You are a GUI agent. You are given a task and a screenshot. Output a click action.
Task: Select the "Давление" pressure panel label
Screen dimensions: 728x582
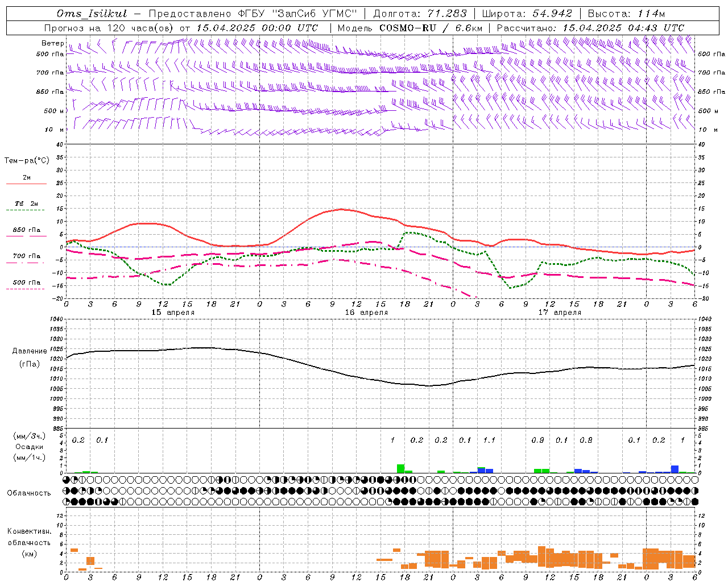click(30, 351)
